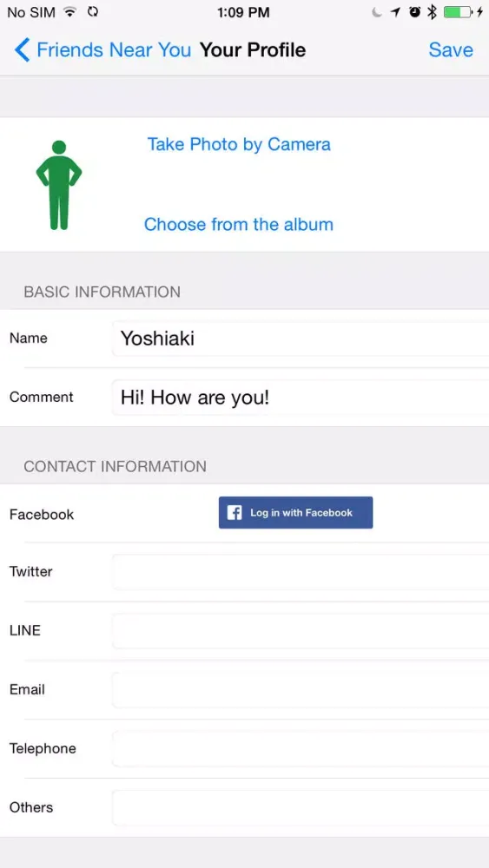Tap the Bluetooth status icon
The image size is (489, 868).
[x=432, y=12]
